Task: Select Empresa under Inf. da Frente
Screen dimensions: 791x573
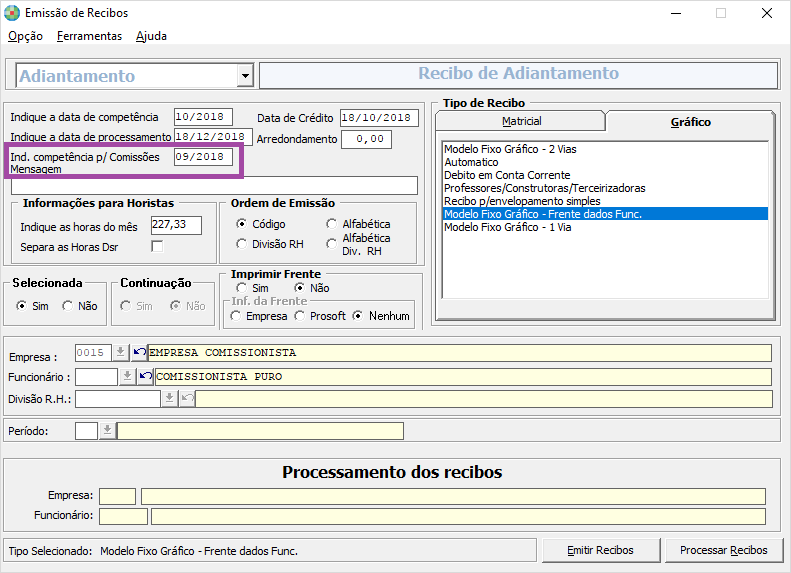Action: point(236,316)
